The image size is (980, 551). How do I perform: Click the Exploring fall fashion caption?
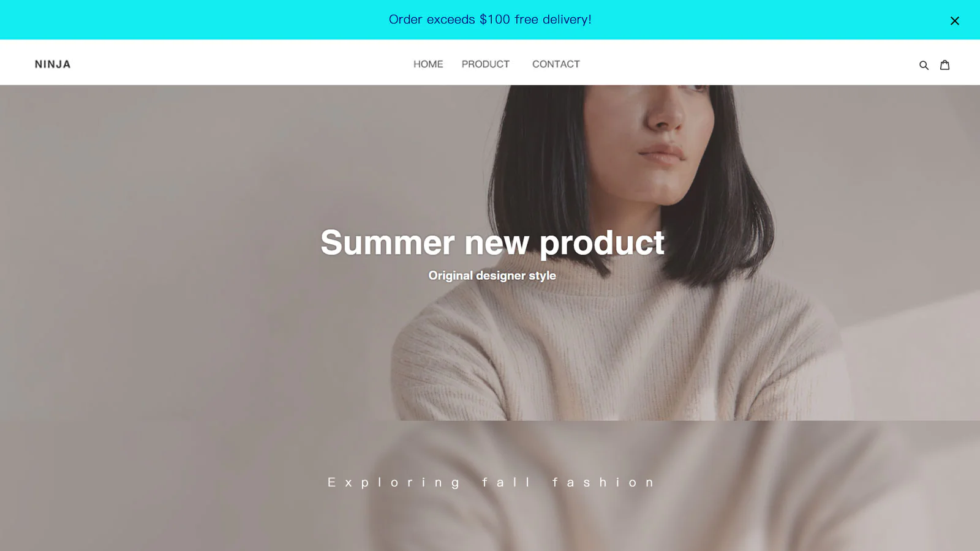(x=491, y=482)
